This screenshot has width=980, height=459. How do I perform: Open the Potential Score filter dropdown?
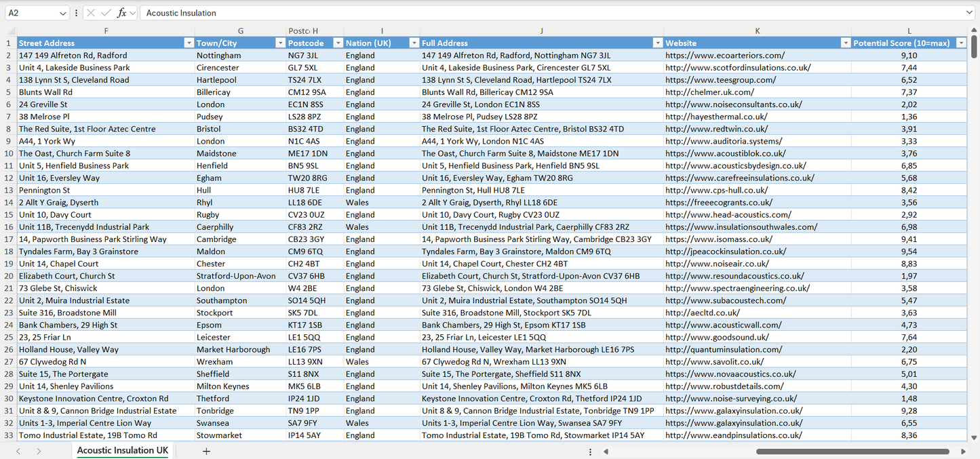coord(961,42)
